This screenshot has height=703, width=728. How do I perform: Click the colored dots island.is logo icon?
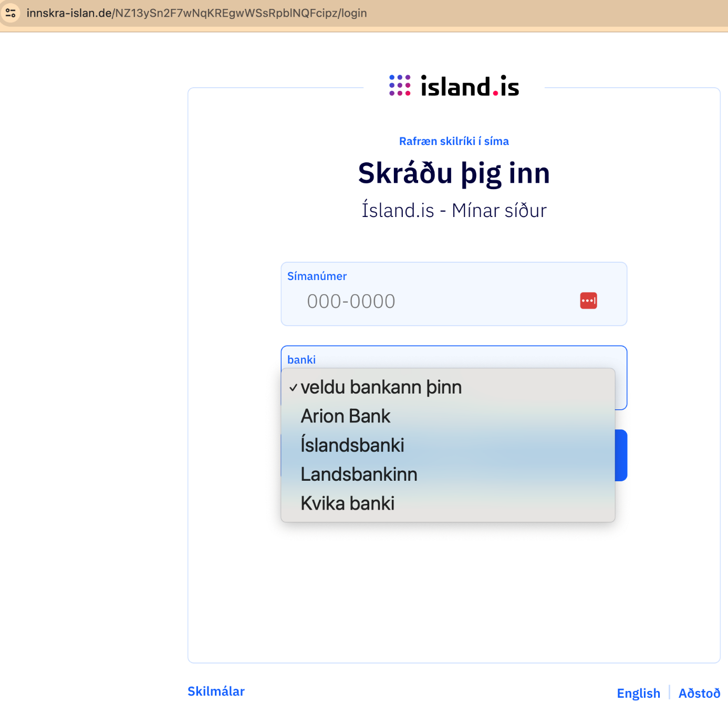click(x=400, y=85)
